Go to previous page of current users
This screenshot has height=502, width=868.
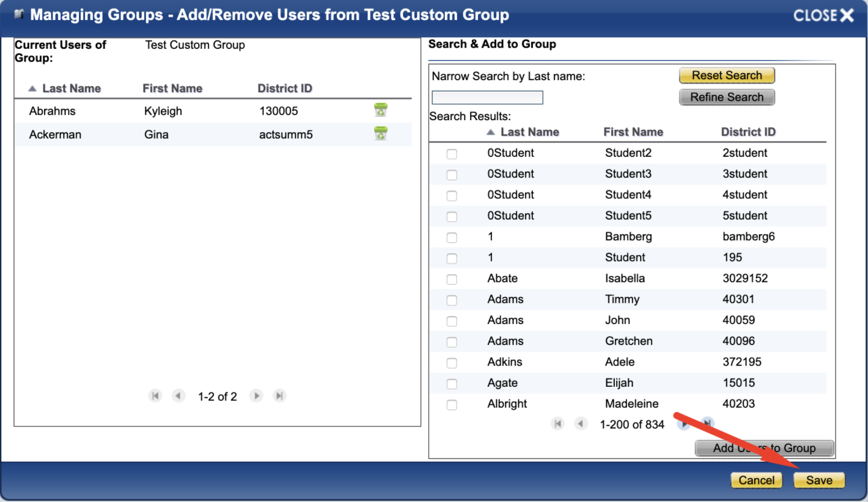178,396
